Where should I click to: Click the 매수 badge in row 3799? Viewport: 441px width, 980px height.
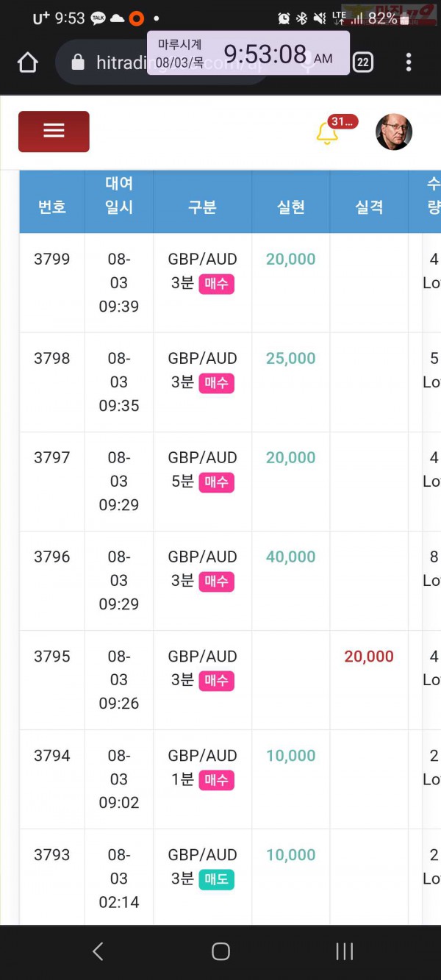pyautogui.click(x=216, y=284)
